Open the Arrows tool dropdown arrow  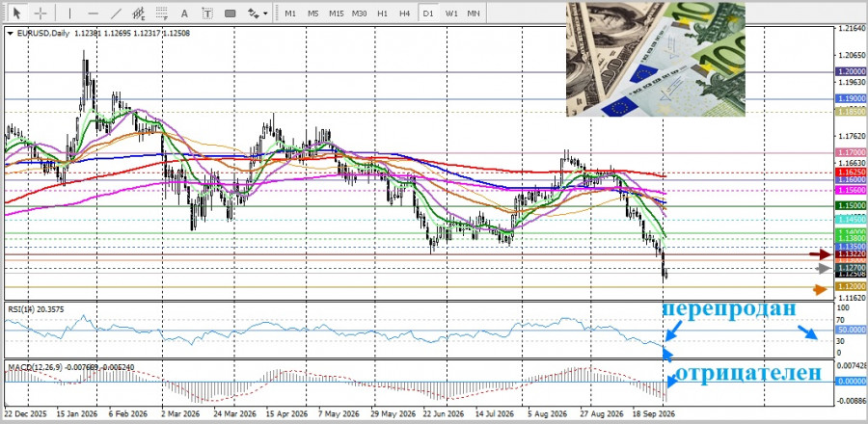pyautogui.click(x=266, y=13)
